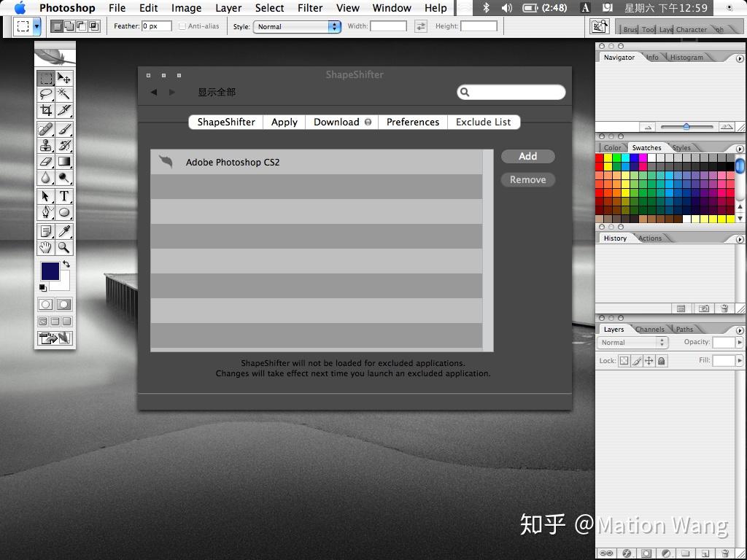Screen dimensions: 747x560
Task: Click the Layers panel delete trash icon
Action: click(725, 553)
